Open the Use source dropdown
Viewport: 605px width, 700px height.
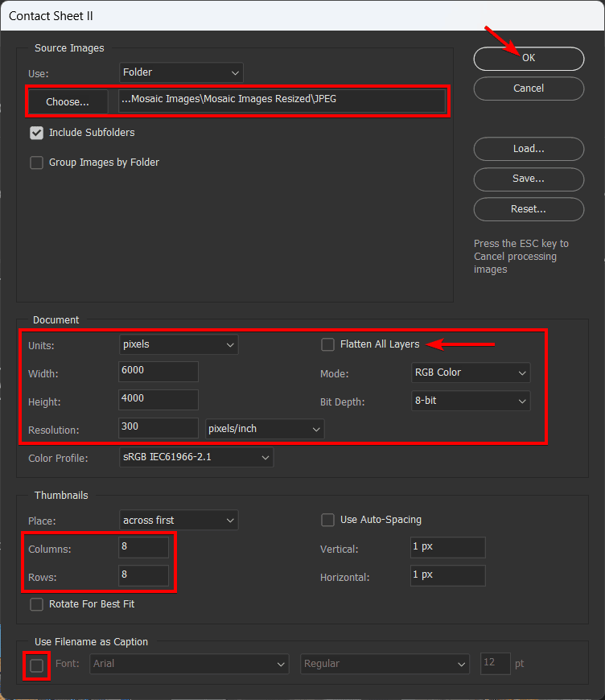(x=181, y=72)
